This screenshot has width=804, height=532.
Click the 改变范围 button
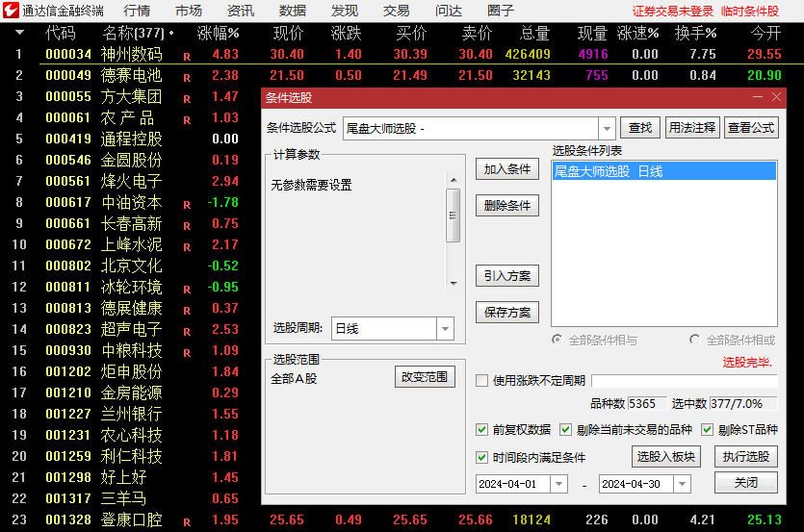425,377
